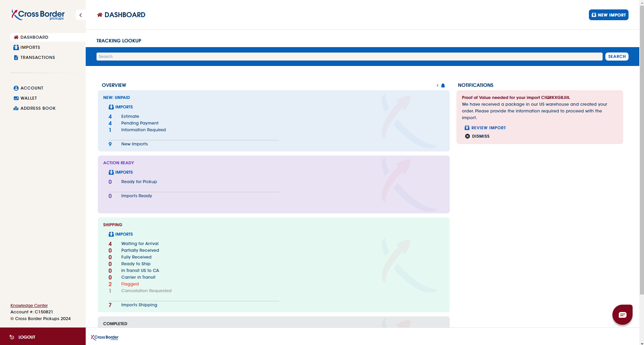Screen dimensions: 644x345
Task: Open the chat widget bubble
Action: (x=622, y=315)
